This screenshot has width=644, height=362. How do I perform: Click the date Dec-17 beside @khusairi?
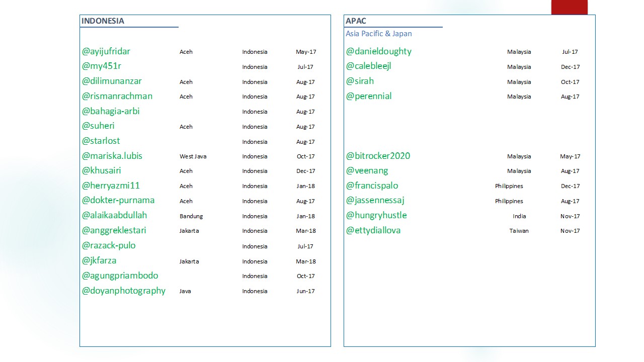coord(306,171)
